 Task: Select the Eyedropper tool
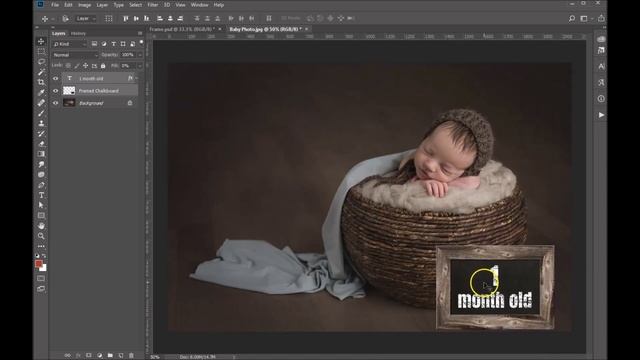(41, 92)
